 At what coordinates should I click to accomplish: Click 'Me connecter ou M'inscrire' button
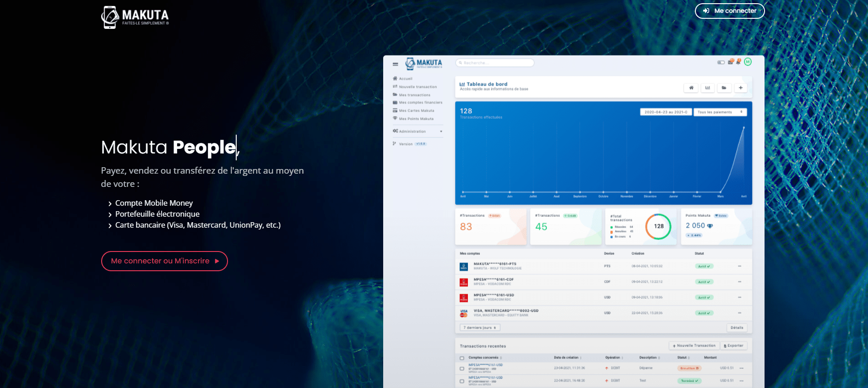pos(164,261)
